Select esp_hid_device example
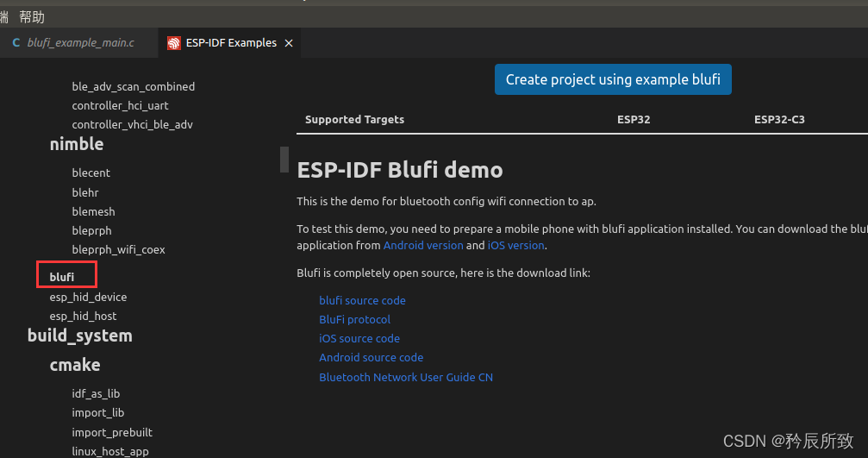The width and height of the screenshot is (868, 458). [88, 298]
